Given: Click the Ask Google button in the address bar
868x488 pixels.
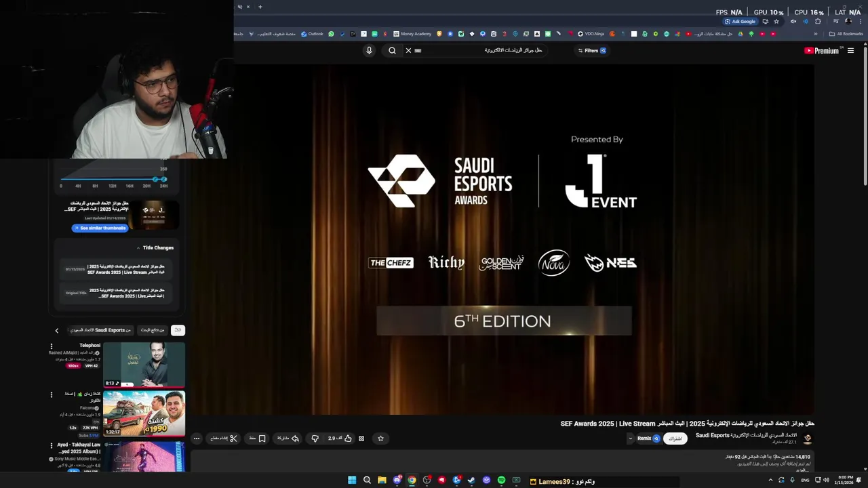Looking at the screenshot, I should click(740, 21).
